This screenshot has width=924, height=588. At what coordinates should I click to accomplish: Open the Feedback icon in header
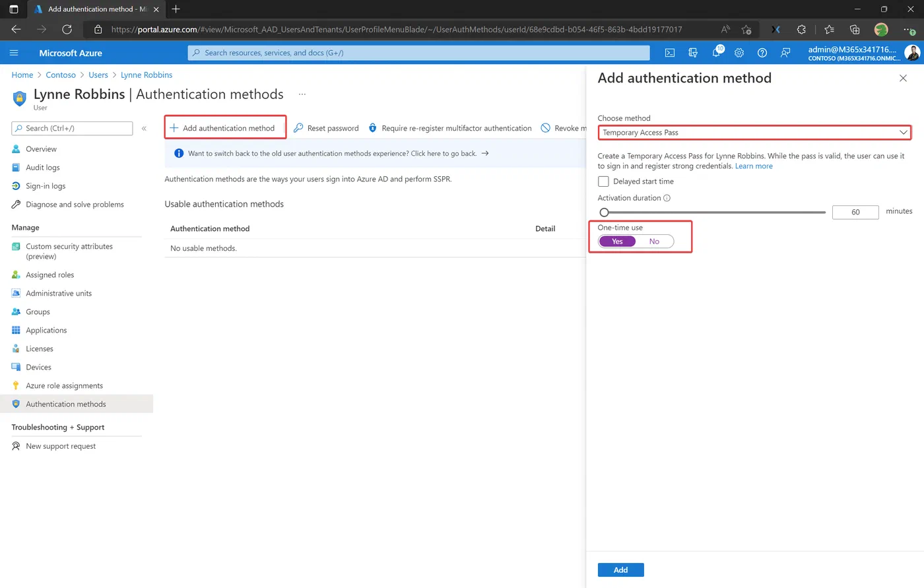point(785,53)
